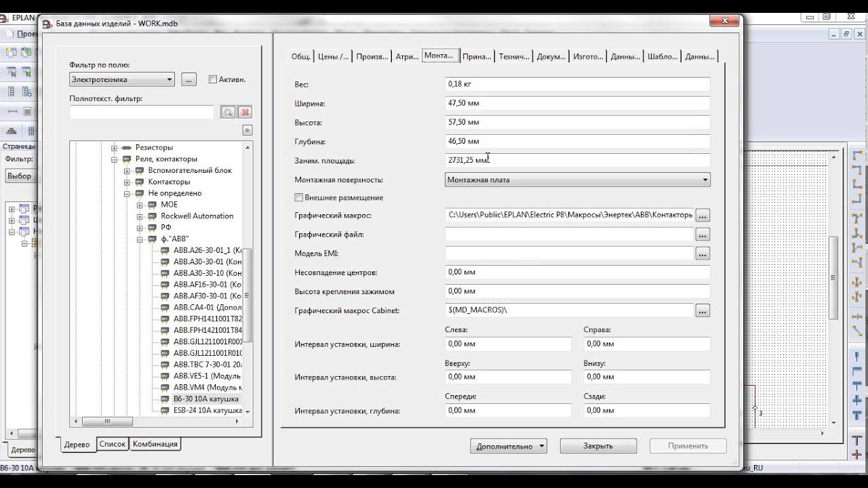Expand the MOE tree node
868x488 pixels.
[140, 205]
